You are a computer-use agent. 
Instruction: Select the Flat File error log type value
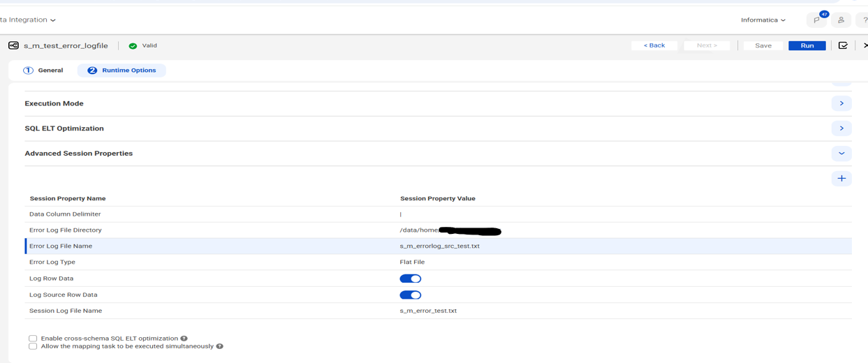click(x=412, y=262)
